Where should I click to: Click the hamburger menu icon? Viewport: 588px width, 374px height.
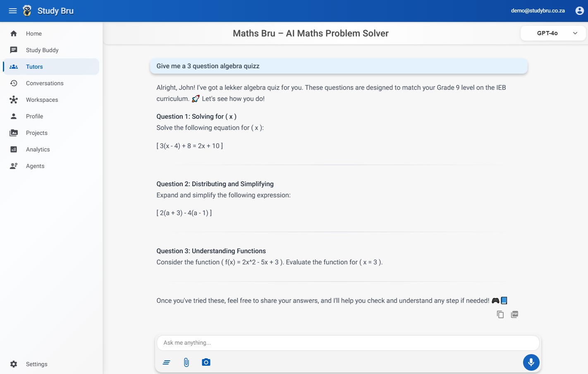coord(13,11)
